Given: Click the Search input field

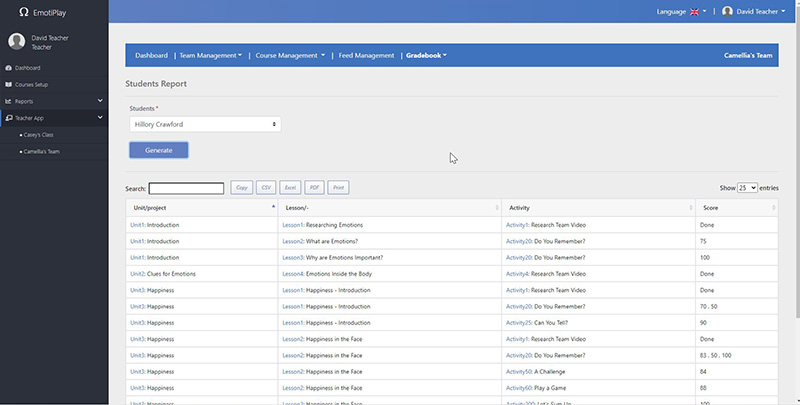Looking at the screenshot, I should (186, 188).
